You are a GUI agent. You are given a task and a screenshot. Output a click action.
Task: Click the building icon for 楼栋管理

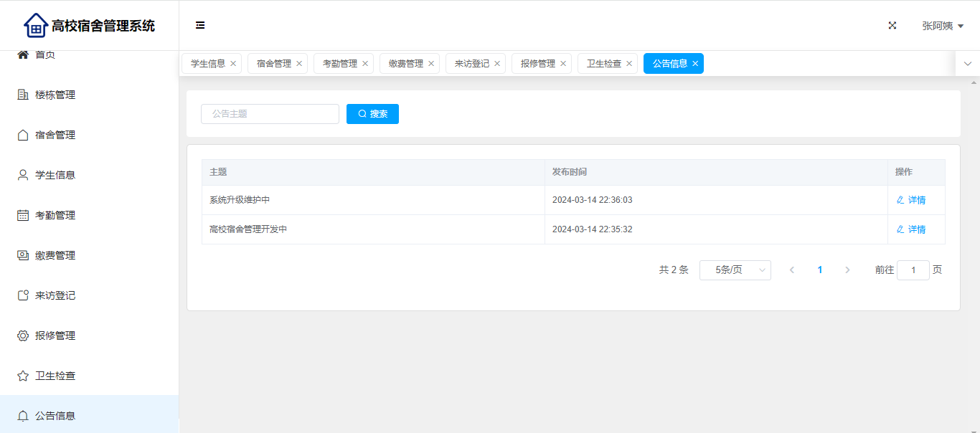(x=23, y=95)
